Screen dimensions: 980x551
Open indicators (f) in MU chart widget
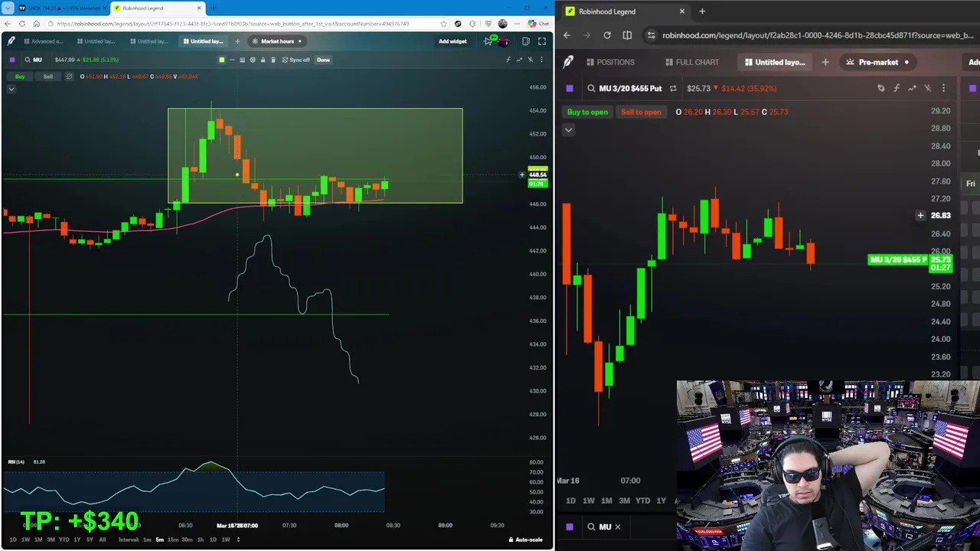(x=508, y=60)
